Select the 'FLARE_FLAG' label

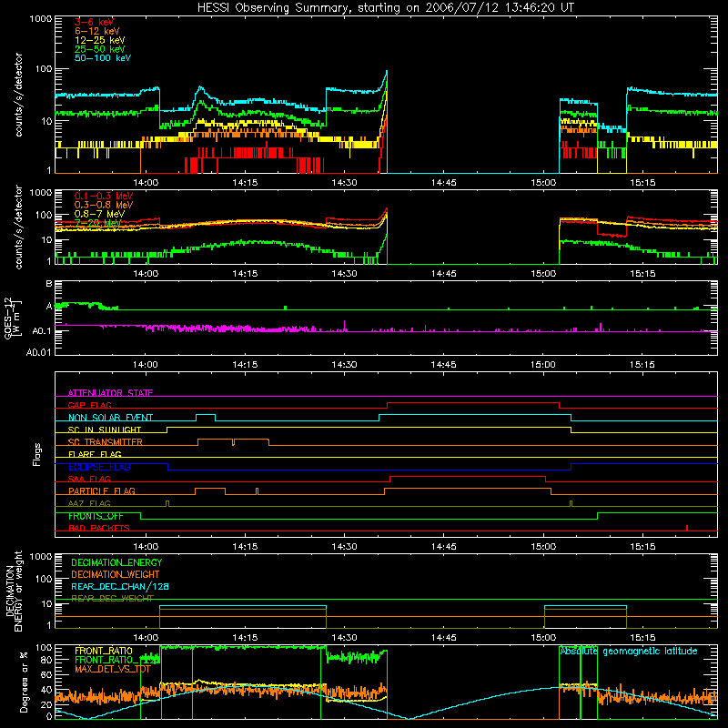[95, 454]
